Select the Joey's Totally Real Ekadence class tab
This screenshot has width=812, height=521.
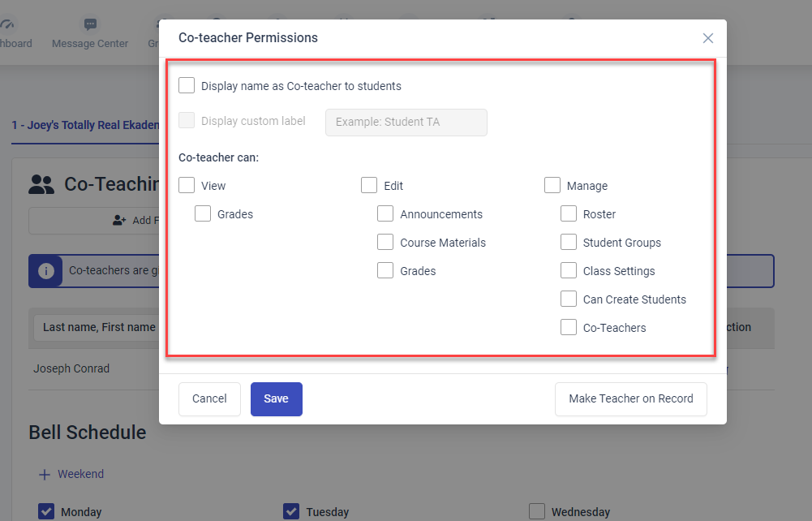coord(85,125)
